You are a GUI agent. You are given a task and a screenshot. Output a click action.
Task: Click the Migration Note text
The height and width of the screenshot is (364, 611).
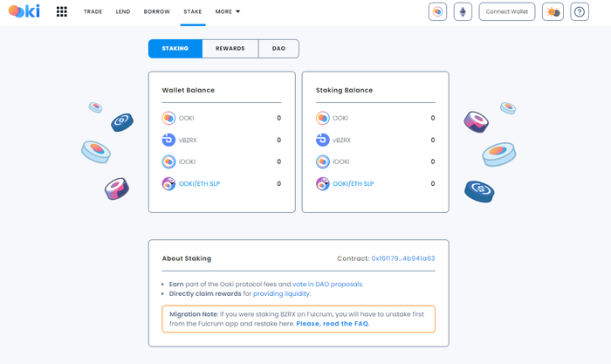(x=297, y=319)
